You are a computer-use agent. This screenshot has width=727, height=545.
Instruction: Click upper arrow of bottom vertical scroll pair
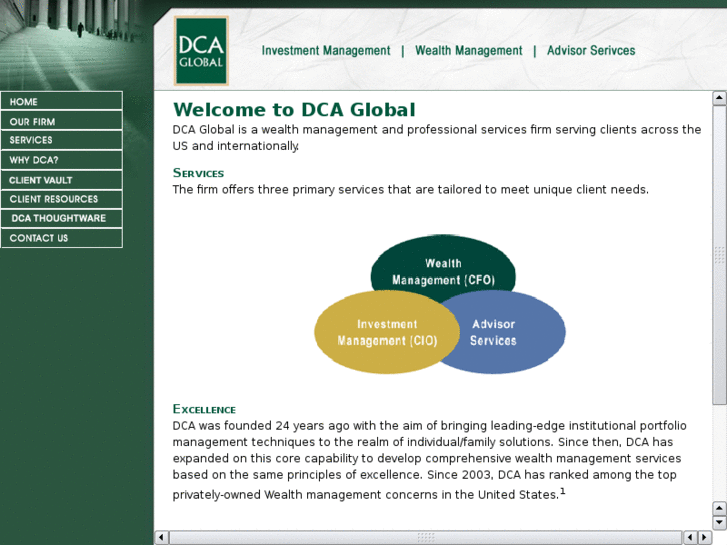pos(719,509)
